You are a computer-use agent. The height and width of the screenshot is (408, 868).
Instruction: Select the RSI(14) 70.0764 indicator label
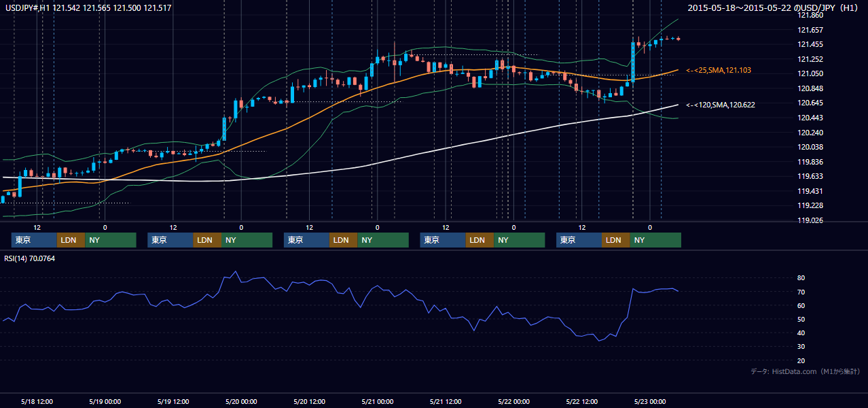[x=30, y=258]
